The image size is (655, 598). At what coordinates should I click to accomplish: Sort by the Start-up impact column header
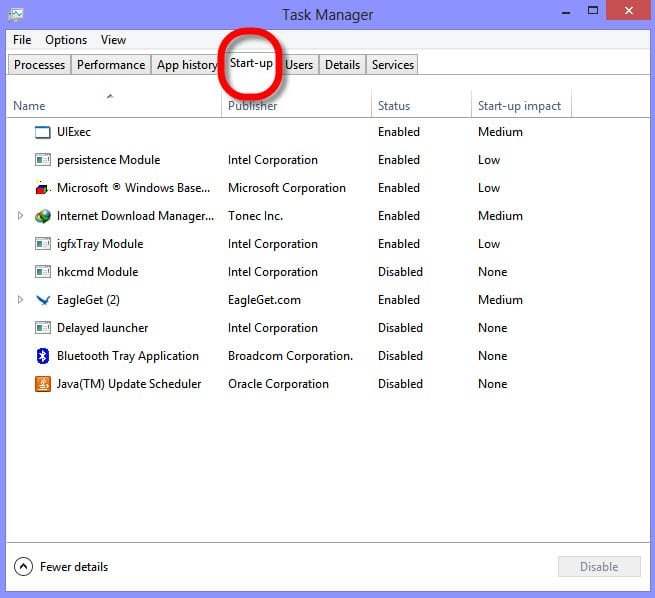coord(519,106)
